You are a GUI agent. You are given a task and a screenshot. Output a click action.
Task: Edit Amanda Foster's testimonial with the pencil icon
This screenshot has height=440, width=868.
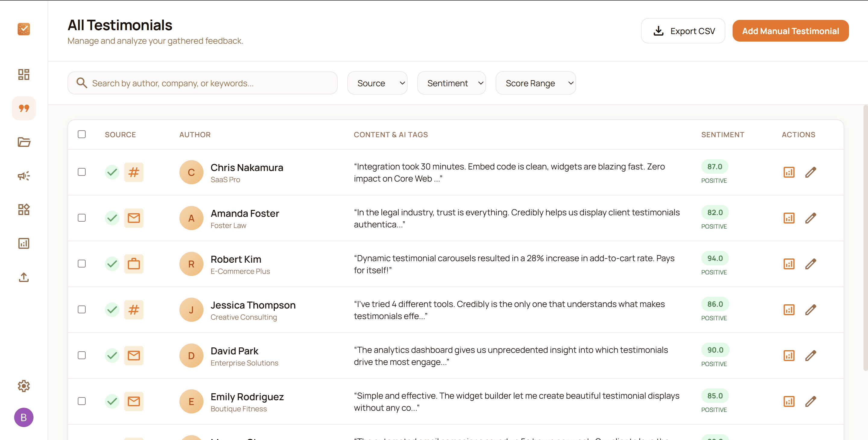click(x=811, y=218)
